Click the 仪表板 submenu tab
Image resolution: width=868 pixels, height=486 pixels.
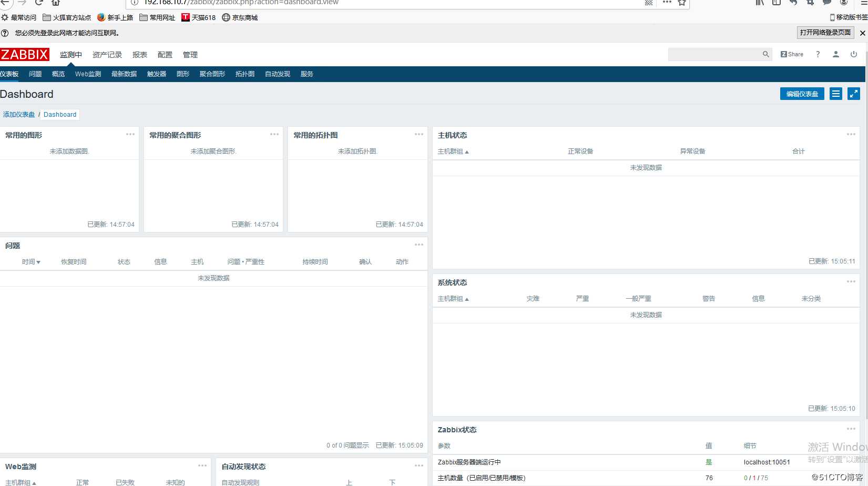tap(9, 74)
